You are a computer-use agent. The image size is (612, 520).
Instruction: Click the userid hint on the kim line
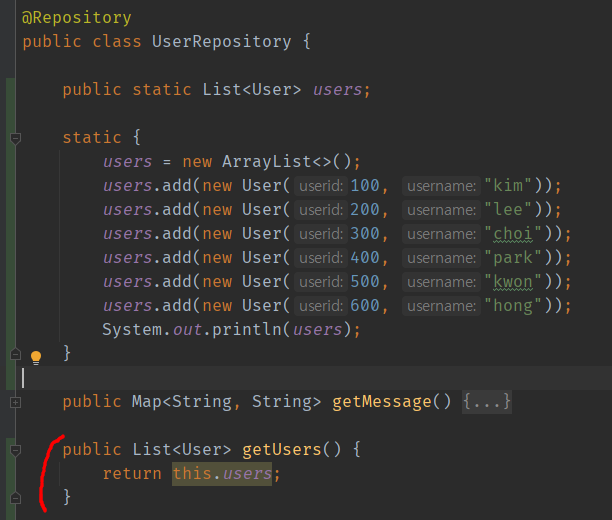(321, 186)
